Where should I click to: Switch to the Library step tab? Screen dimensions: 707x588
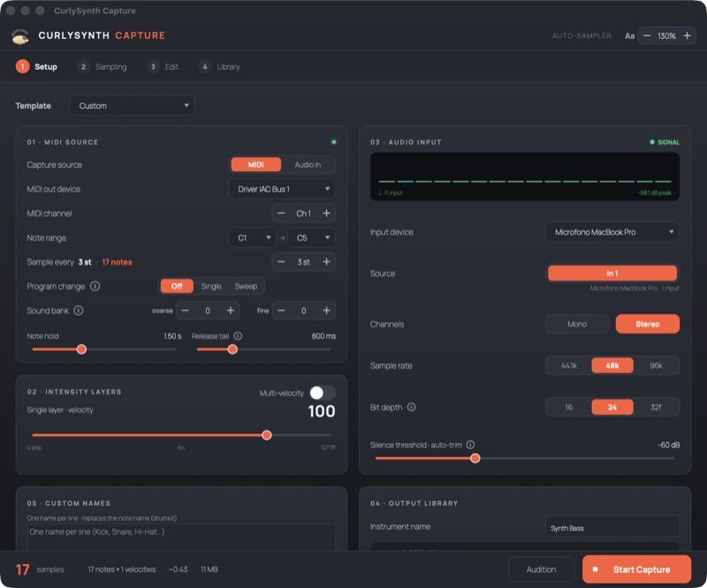[x=219, y=67]
